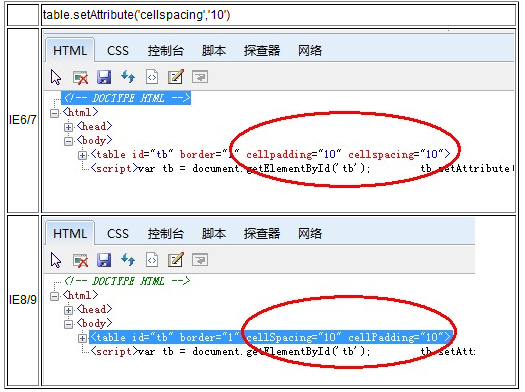
Task: Expand the head node in IE6/7 tree
Action: coord(68,127)
